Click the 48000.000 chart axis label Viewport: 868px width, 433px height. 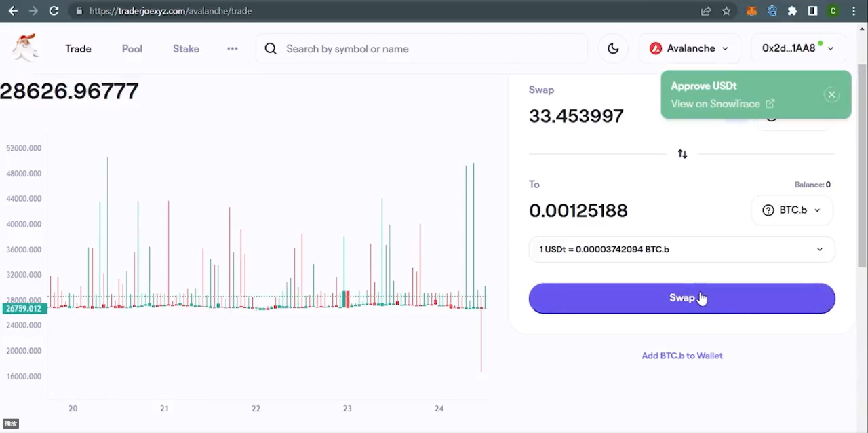24,174
